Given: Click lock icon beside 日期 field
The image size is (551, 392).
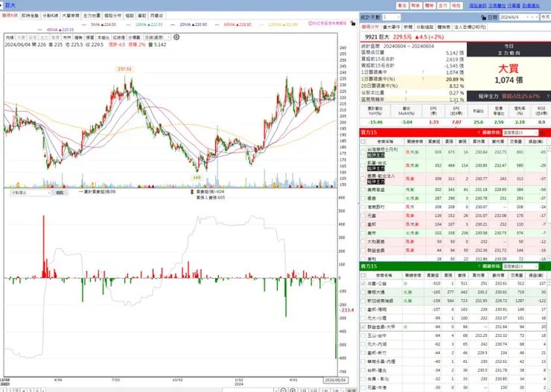Looking at the screenshot, I should pos(483,17).
